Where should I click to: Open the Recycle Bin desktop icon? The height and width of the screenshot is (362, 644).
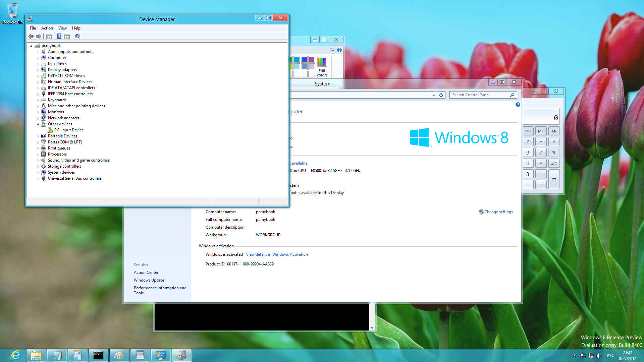tap(13, 13)
